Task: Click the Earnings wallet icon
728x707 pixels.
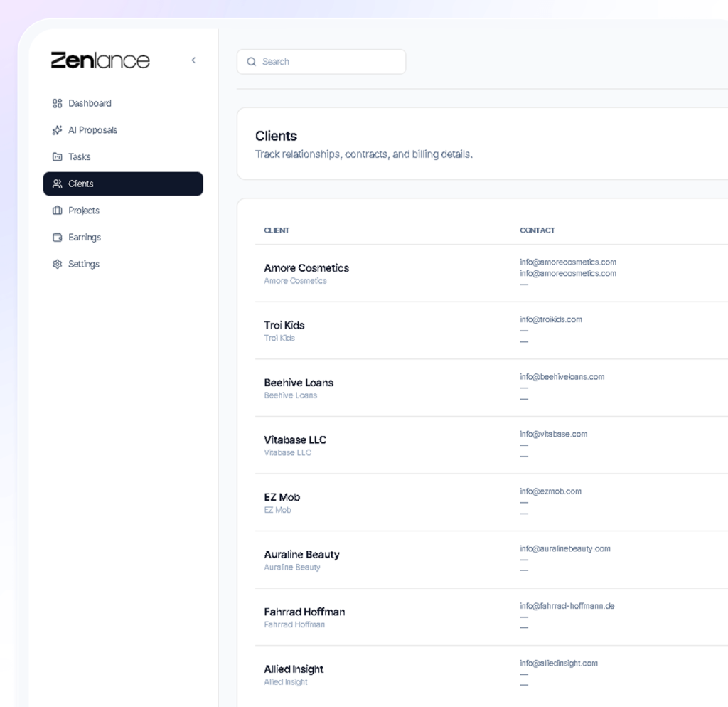Action: click(58, 238)
